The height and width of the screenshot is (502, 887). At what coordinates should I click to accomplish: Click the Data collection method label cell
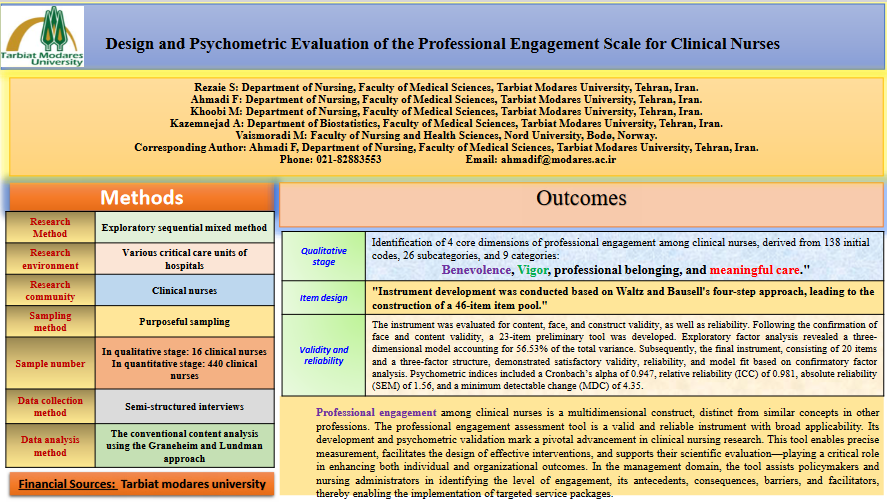[51, 407]
